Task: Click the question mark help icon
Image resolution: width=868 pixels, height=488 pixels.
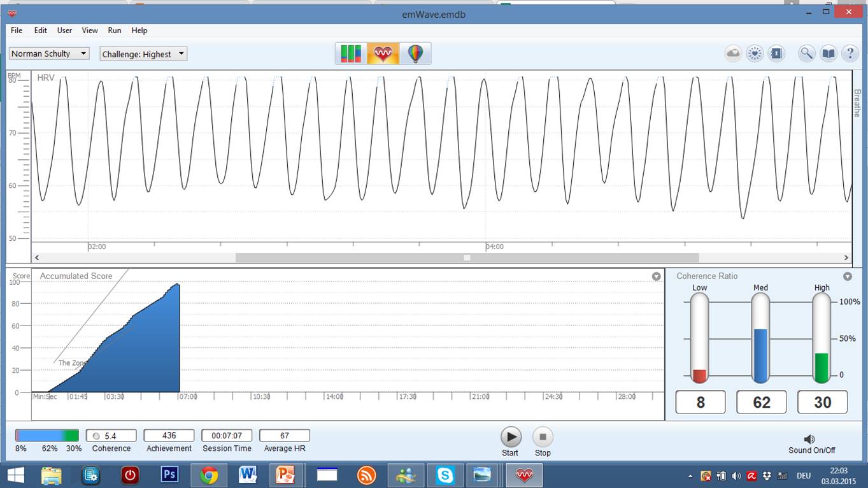Action: pos(850,54)
